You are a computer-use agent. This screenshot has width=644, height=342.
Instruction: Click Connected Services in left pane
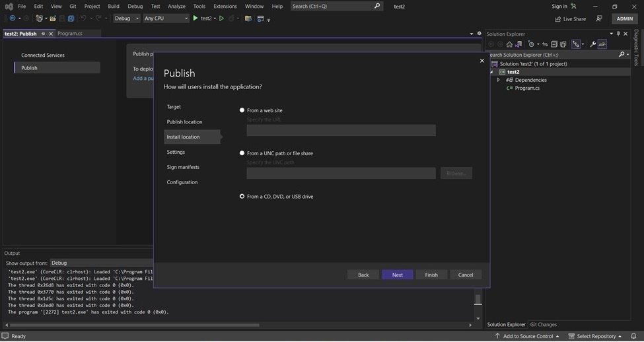(43, 55)
